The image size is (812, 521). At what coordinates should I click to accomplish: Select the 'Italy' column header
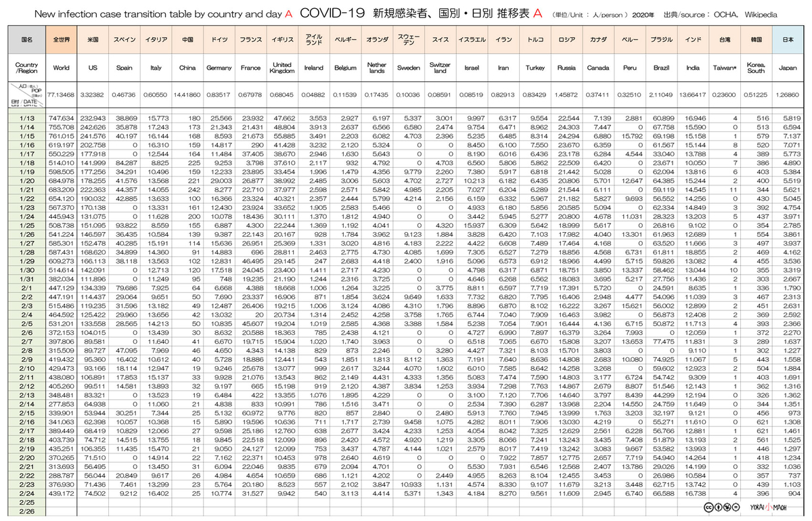156,68
